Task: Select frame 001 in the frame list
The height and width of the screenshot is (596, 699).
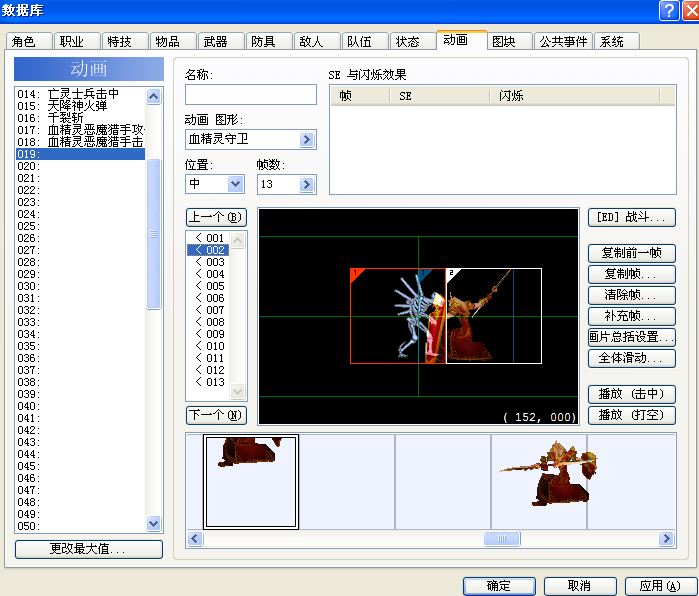Action: [x=209, y=238]
